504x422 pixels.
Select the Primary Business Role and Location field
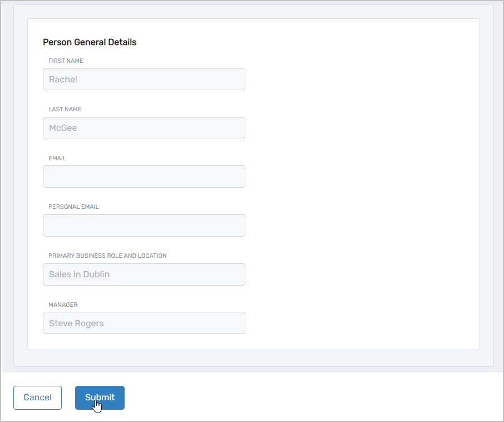(x=144, y=274)
